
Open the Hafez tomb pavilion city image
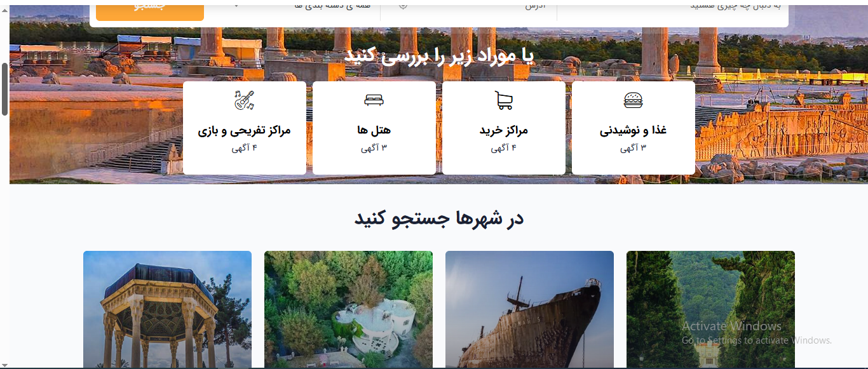167,309
